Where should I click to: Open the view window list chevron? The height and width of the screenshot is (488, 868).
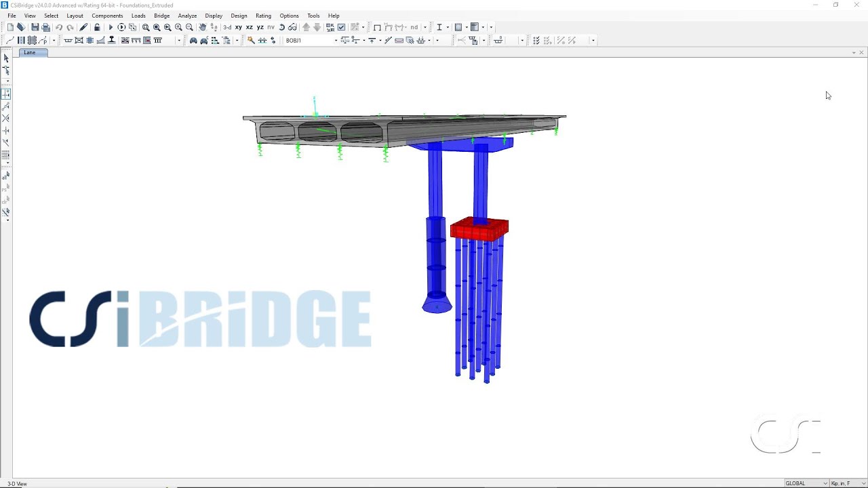[854, 53]
